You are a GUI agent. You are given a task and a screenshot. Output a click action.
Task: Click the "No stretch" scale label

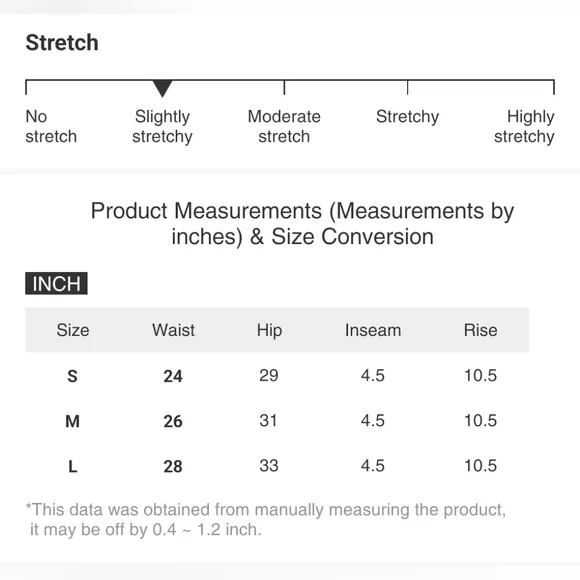point(51,127)
